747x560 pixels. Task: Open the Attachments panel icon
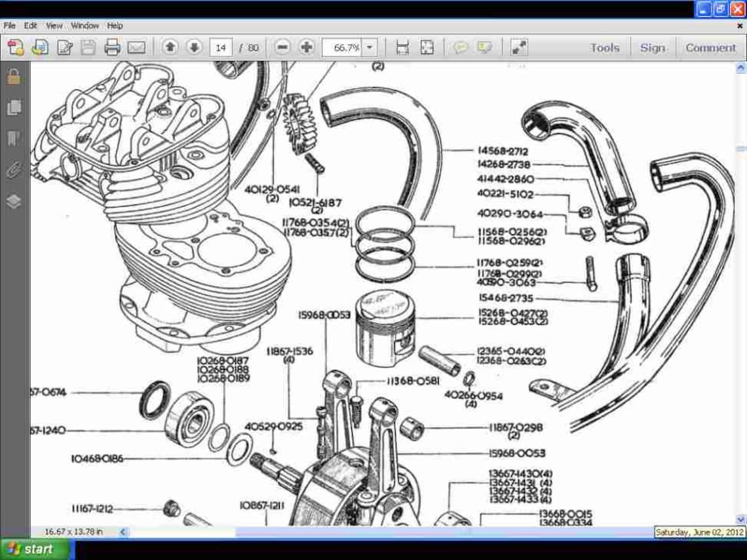click(14, 169)
